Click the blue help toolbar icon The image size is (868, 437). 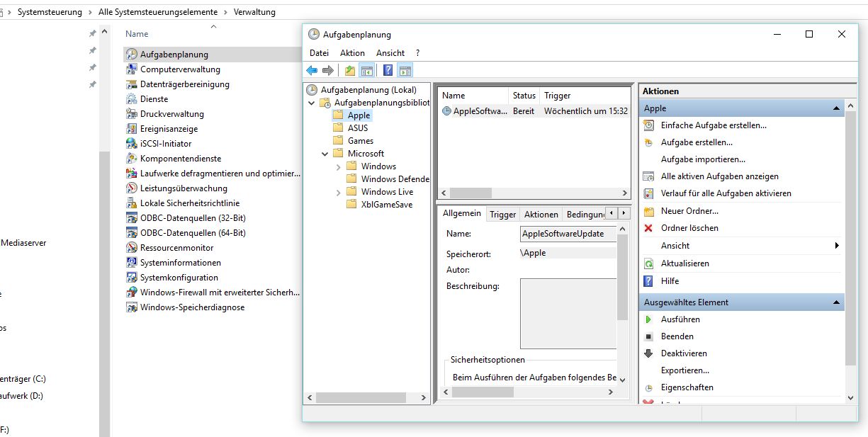(388, 70)
